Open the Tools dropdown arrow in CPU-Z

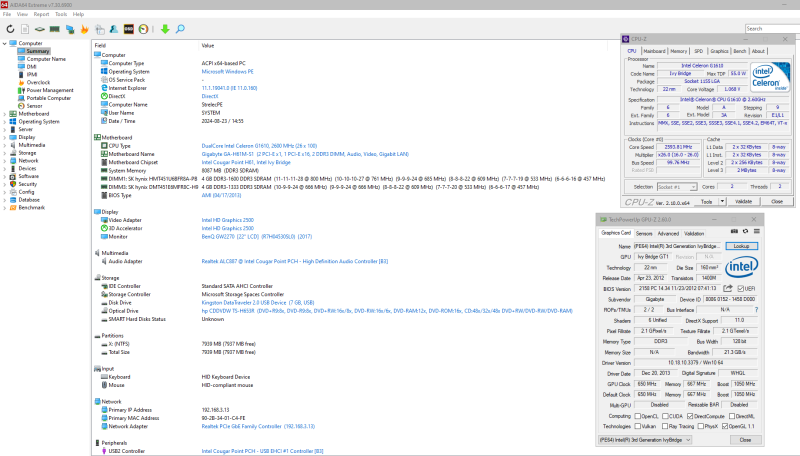(722, 201)
